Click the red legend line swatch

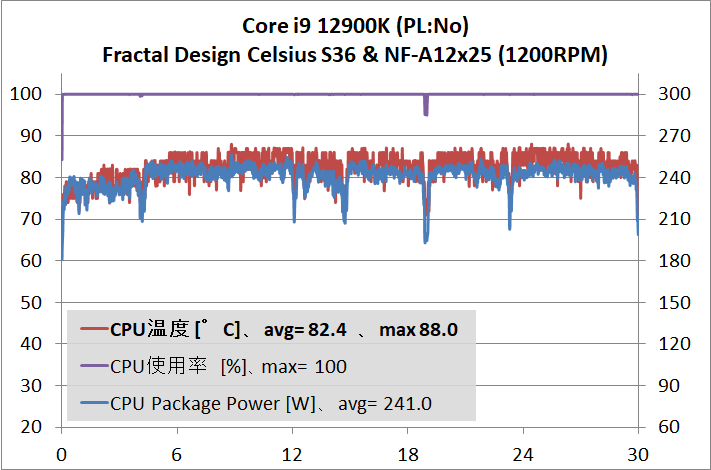[94, 329]
